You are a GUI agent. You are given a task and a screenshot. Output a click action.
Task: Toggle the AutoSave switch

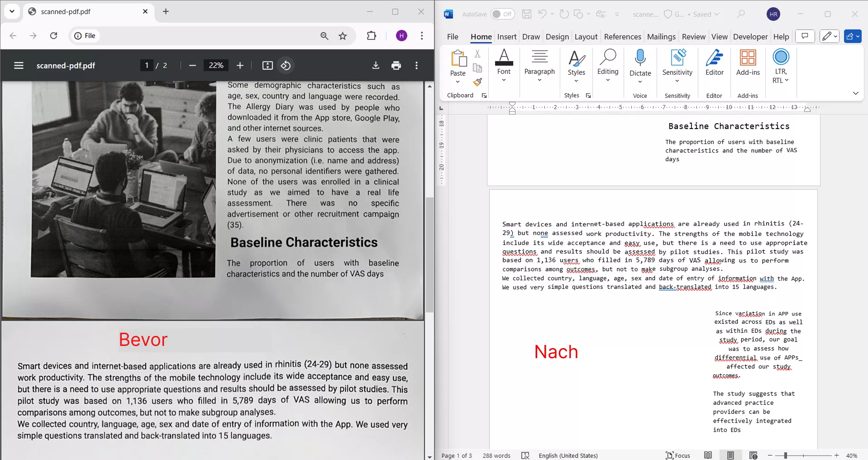(502, 14)
